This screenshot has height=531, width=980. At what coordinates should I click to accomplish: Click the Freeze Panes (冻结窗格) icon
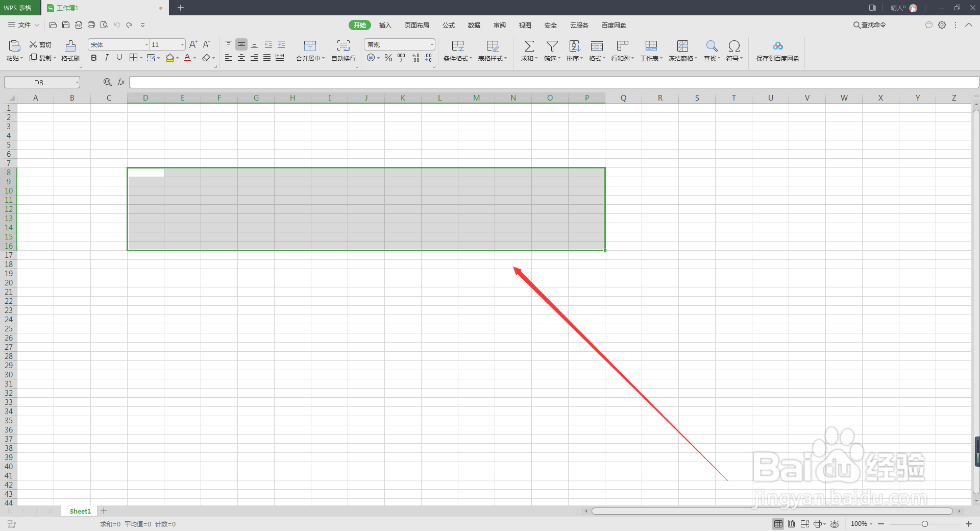click(682, 46)
